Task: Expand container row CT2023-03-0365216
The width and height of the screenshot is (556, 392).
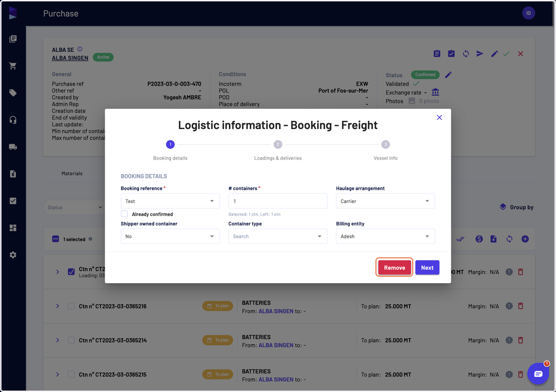Action: coord(57,306)
